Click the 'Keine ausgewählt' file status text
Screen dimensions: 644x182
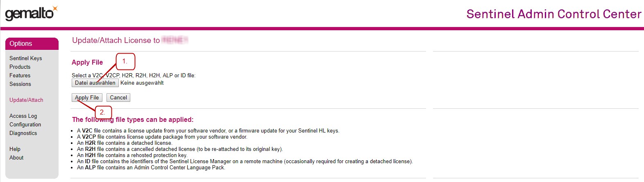142,83
